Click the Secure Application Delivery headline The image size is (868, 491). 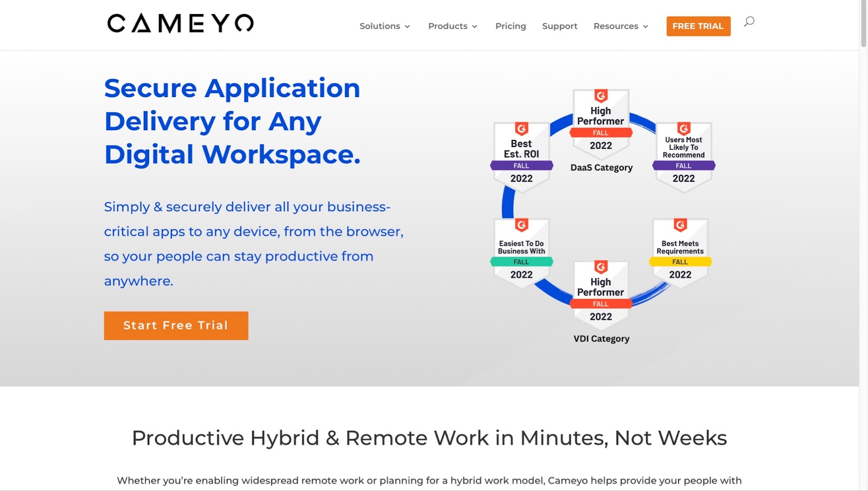232,122
